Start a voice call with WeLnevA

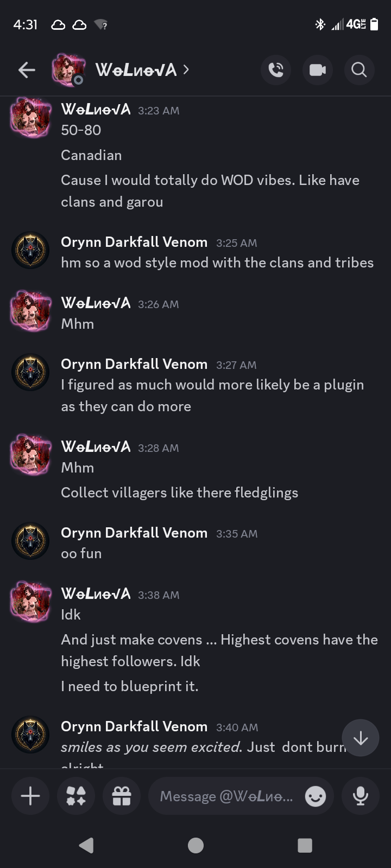276,70
